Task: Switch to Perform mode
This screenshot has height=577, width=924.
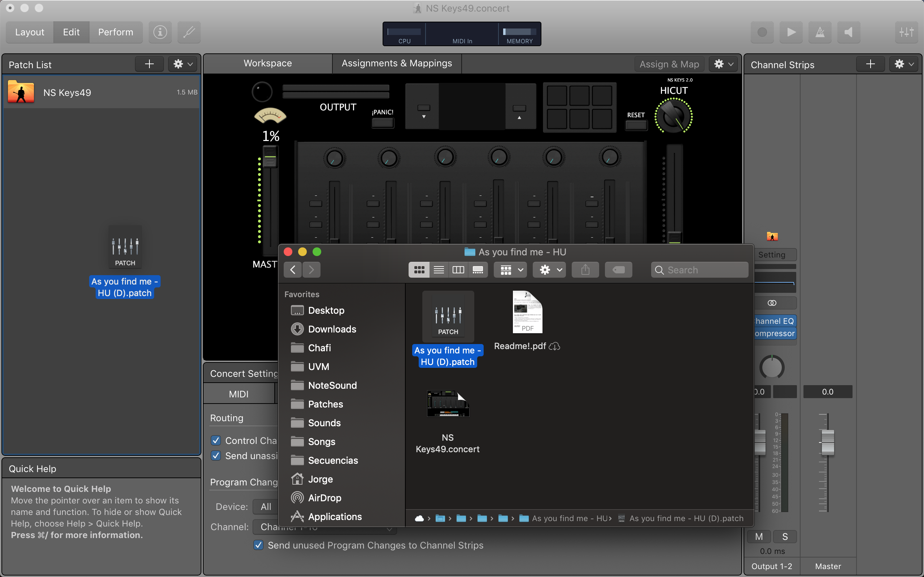Action: (115, 32)
